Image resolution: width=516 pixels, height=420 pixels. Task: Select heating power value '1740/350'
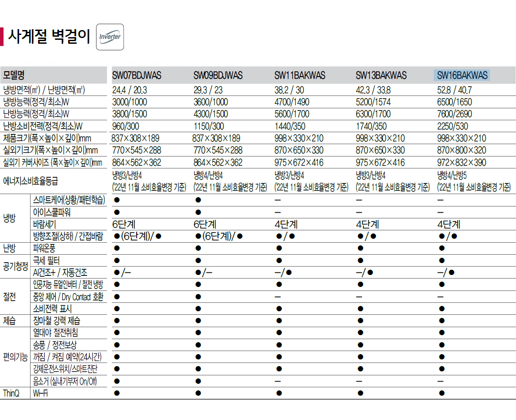371,126
